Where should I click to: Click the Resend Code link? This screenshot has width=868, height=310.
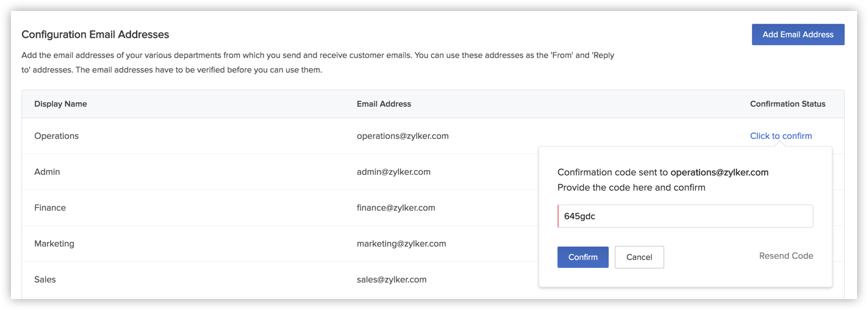click(786, 256)
